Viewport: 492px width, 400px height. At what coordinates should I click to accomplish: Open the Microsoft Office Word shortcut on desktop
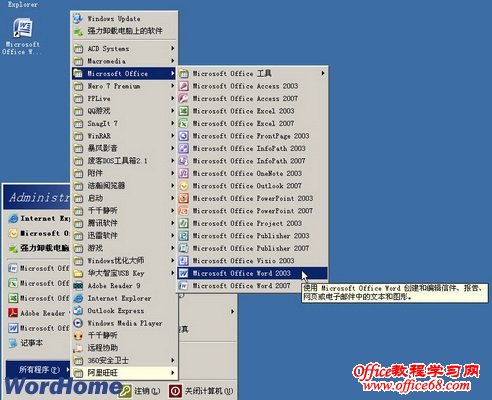(x=22, y=37)
